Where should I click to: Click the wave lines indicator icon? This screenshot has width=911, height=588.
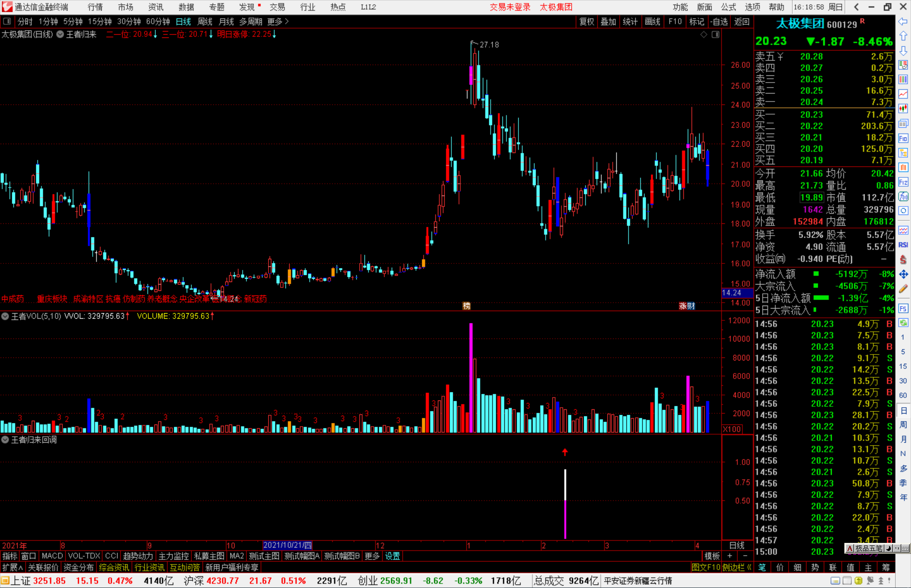coord(903,231)
